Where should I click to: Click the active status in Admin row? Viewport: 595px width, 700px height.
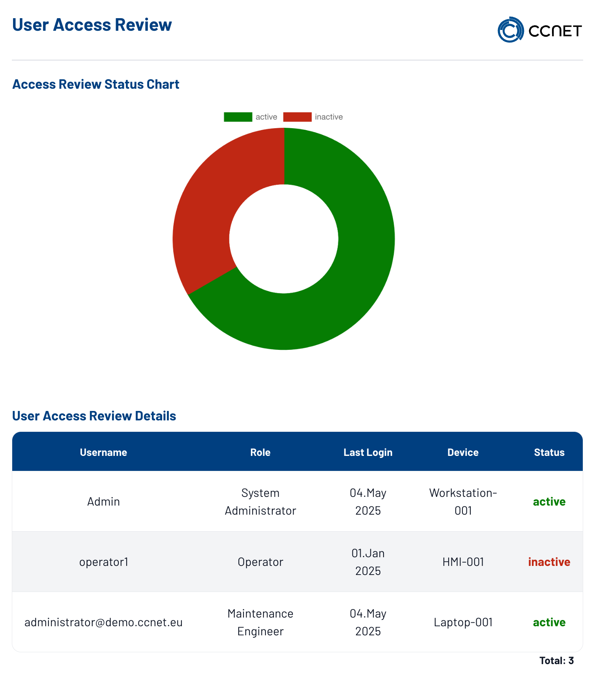pos(549,502)
